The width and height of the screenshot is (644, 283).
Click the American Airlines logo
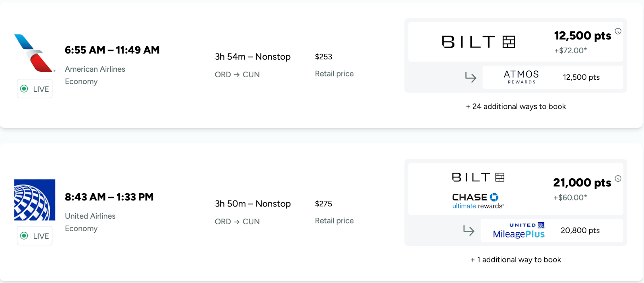[x=34, y=53]
